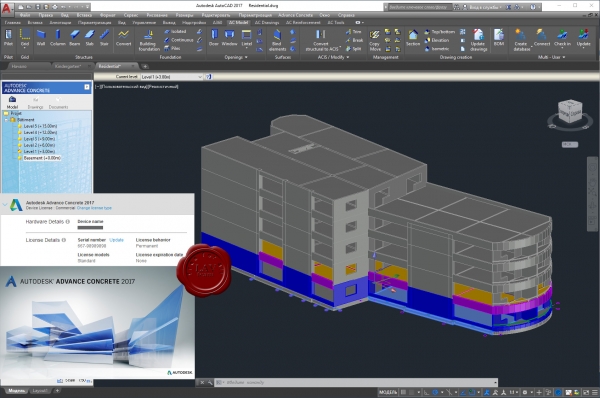Viewport: 600px width, 398px height.
Task: Choose the Continuous foundation tool
Action: 179,40
